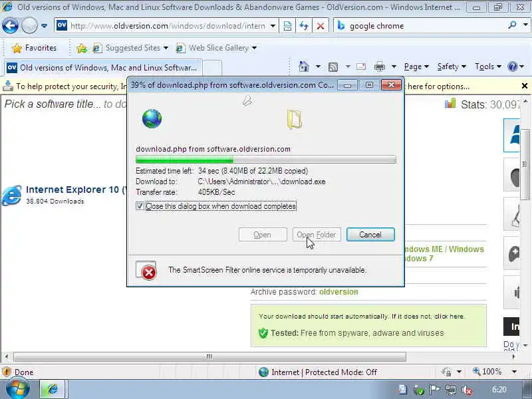
Task: Click the folder icon in download dialog
Action: [294, 120]
